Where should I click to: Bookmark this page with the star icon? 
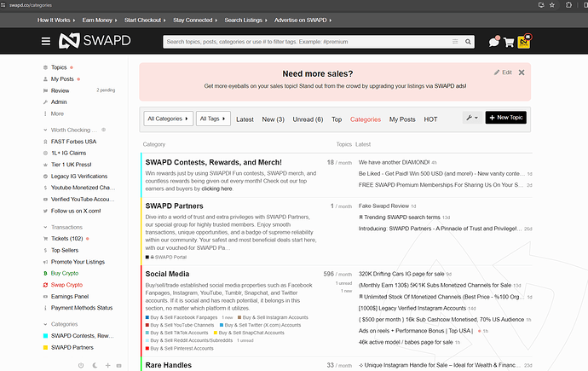(x=552, y=5)
